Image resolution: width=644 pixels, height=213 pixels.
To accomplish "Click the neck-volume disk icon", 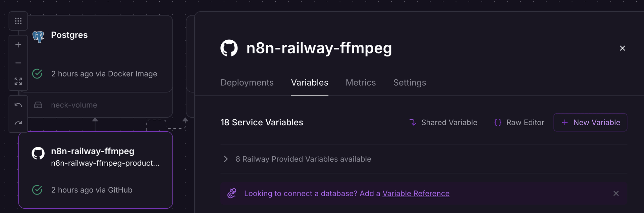I will coord(38,105).
